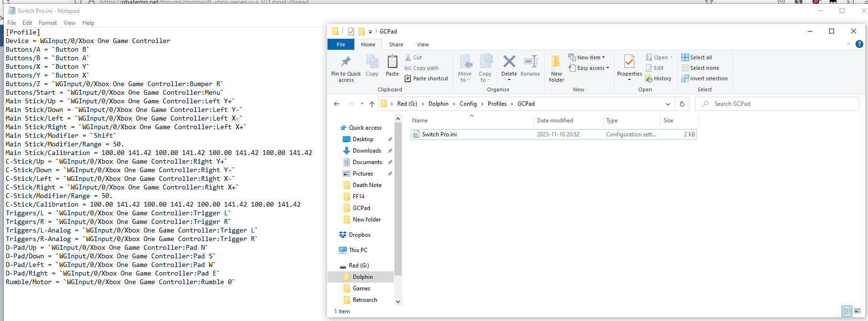Collapse the Explorer ribbon chevron
This screenshot has width=868, height=321.
pyautogui.click(x=849, y=44)
